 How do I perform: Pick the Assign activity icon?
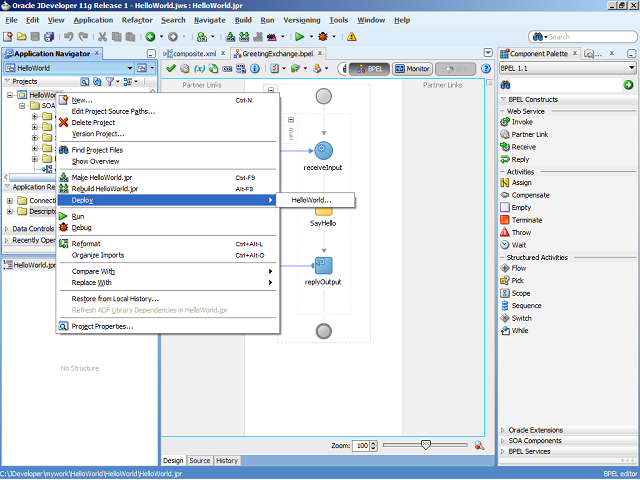click(x=505, y=183)
